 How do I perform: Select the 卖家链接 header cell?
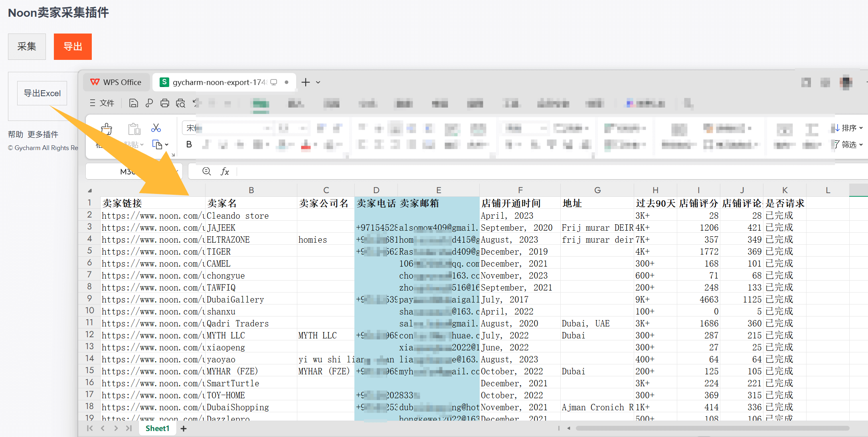pyautogui.click(x=153, y=203)
